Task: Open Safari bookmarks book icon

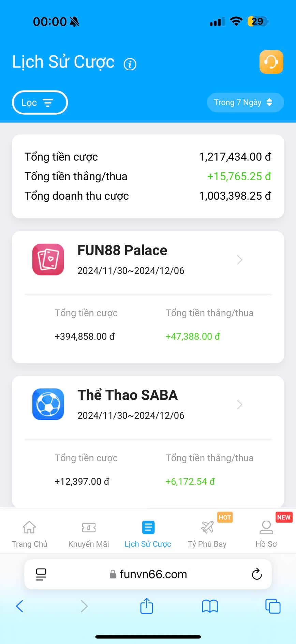Action: 210,606
